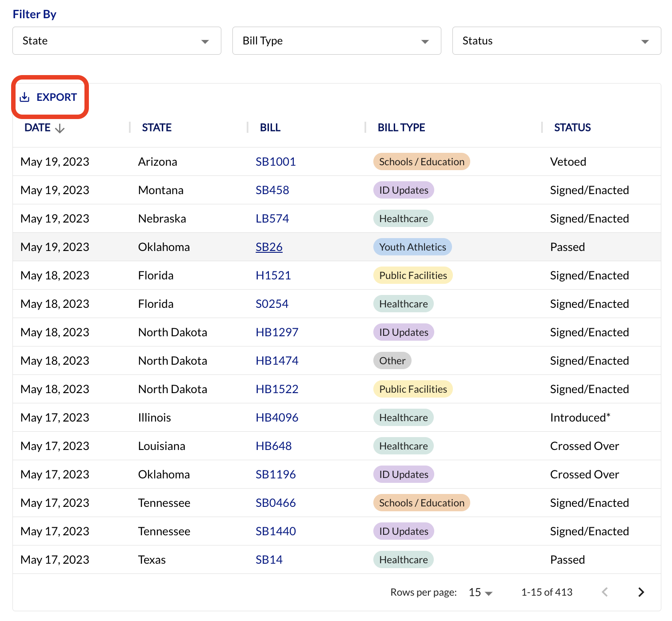
Task: Click the BILL TYPE column header
Action: coord(400,127)
